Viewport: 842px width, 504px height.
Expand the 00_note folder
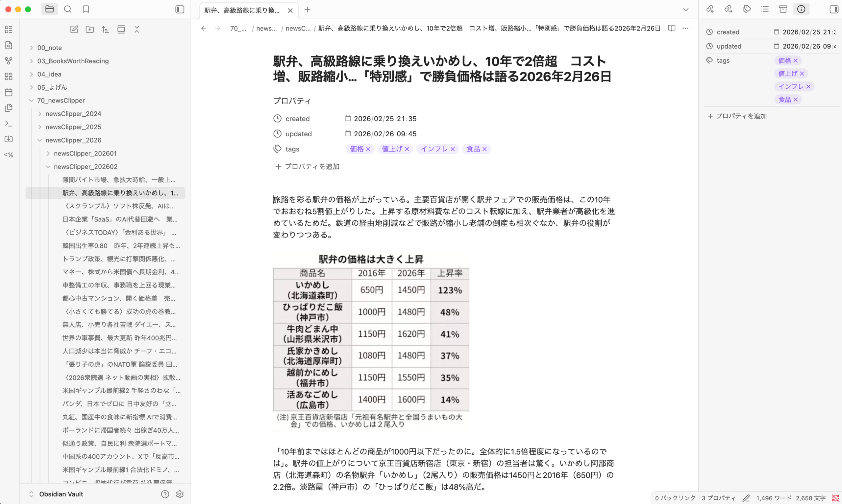pos(31,48)
